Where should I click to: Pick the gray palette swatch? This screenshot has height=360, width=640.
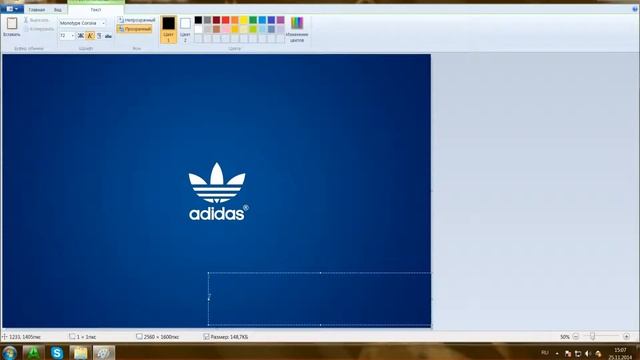tap(207, 20)
